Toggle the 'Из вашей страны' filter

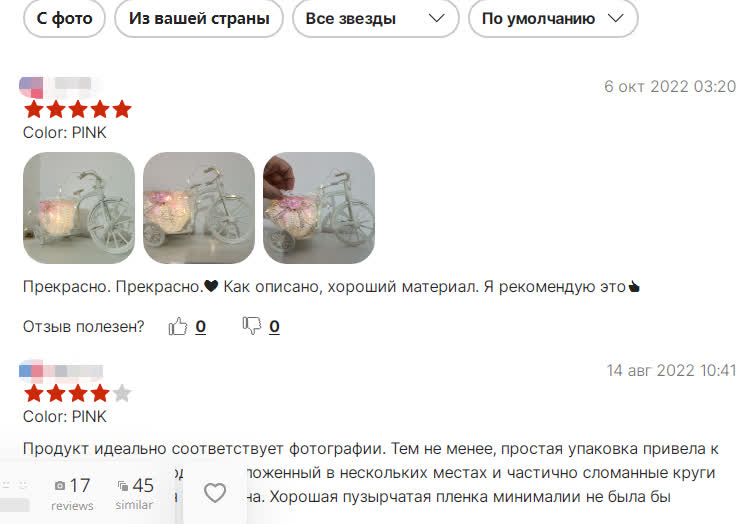coord(199,18)
